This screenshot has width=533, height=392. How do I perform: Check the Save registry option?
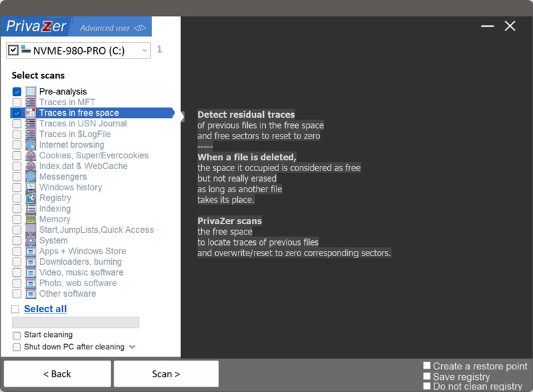coord(427,376)
